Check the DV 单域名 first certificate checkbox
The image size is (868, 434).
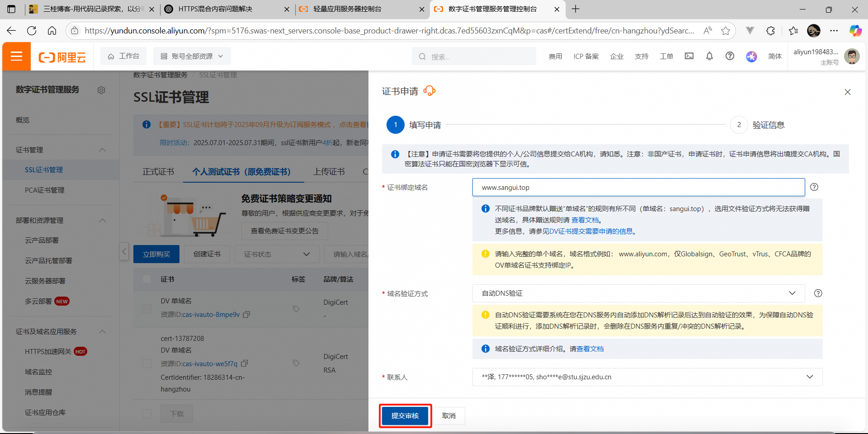tap(146, 309)
